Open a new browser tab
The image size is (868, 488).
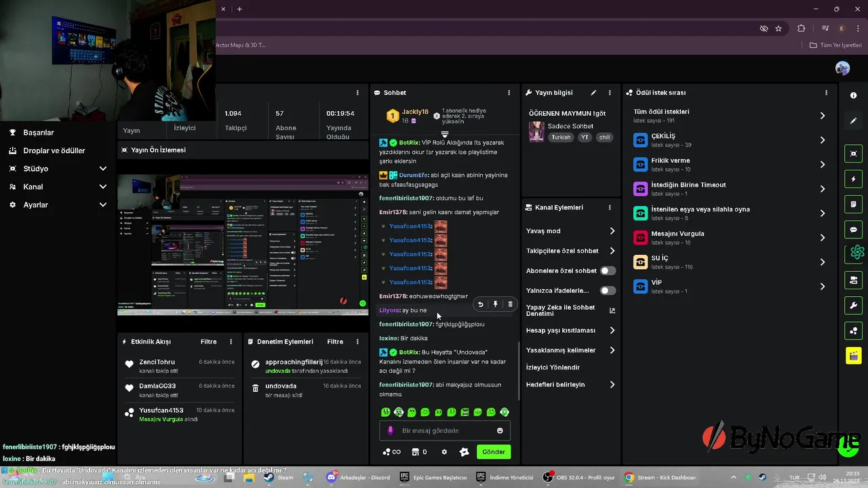[x=239, y=9]
